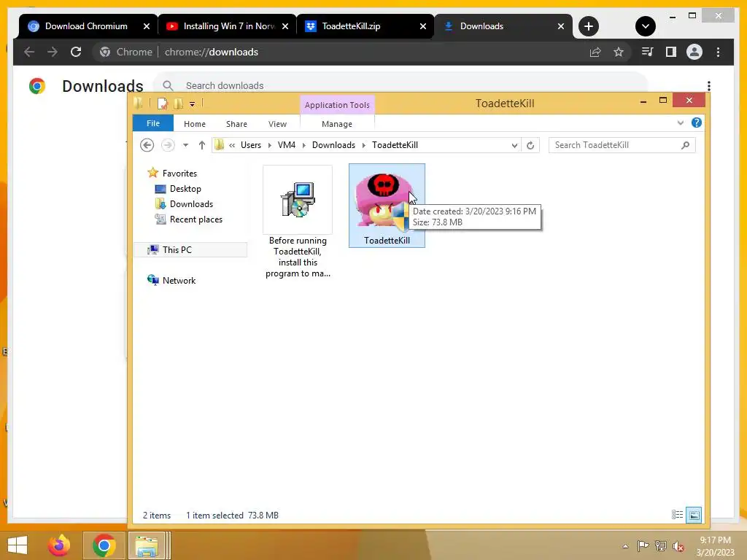Switch to the Share ribbon tab

[236, 124]
